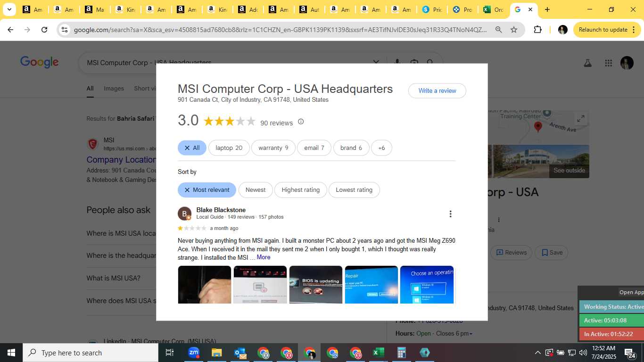Open the 'Choose an operating' review photo
This screenshot has width=644, height=362.
point(427,285)
